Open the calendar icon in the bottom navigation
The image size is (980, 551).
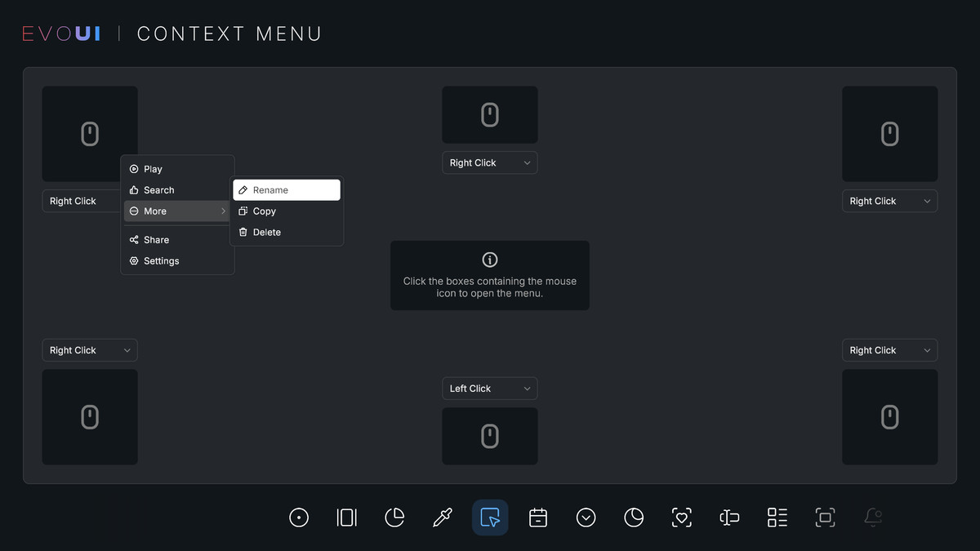click(x=538, y=517)
